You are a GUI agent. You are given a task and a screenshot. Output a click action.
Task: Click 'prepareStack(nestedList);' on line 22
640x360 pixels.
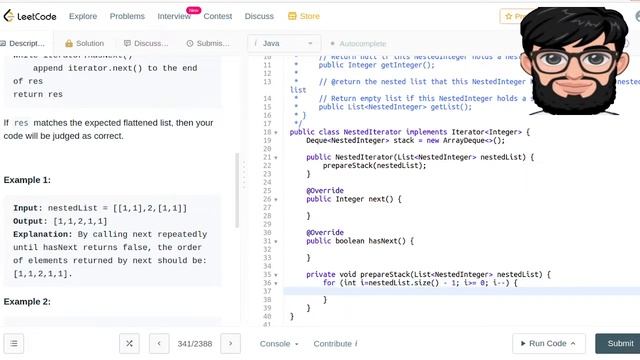(374, 166)
